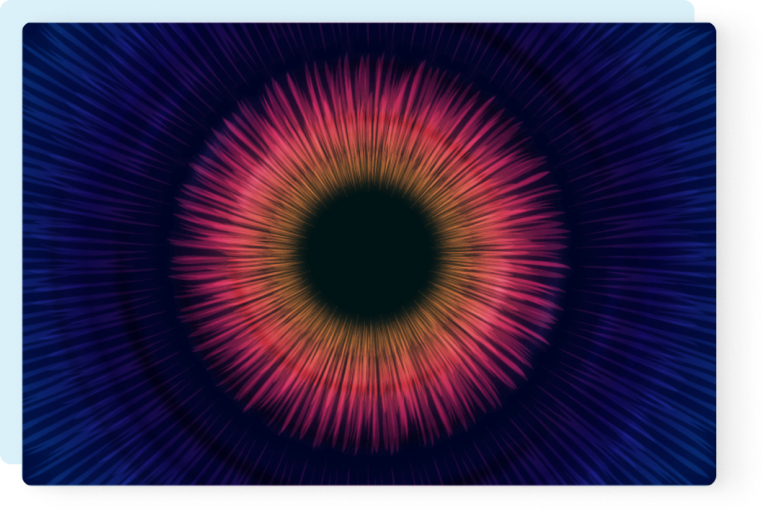This screenshot has width=768, height=516.
Task: Click the blue streaks in the bottom-right corner
Action: point(680,450)
